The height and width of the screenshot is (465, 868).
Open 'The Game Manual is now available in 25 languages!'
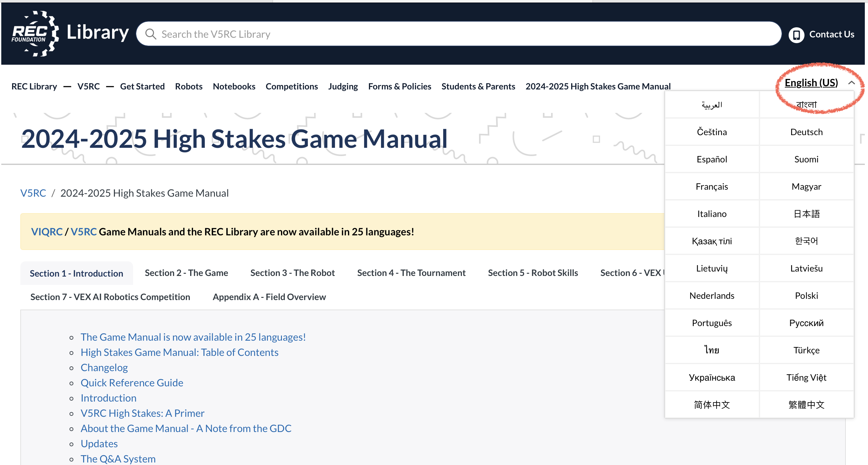click(x=193, y=337)
